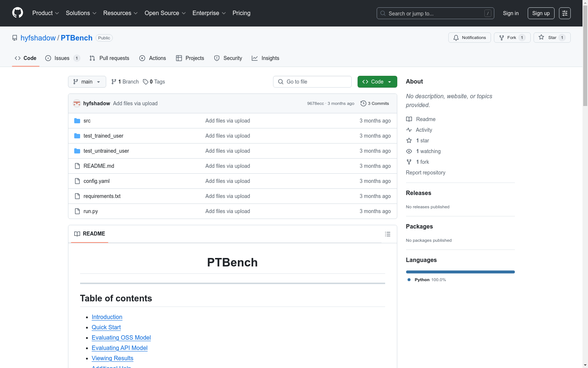The width and height of the screenshot is (588, 368).
Task: Open the hyfshadow owner link
Action: point(38,38)
